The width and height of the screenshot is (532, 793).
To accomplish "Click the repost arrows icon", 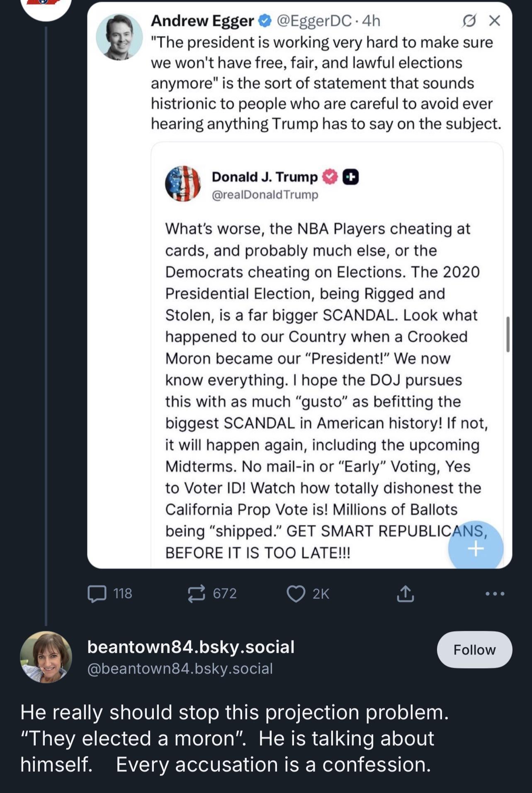I will pos(196,594).
